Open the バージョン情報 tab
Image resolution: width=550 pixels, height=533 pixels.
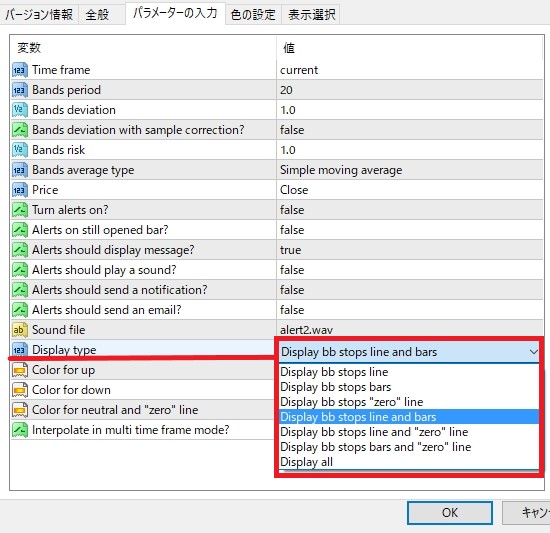tap(39, 15)
